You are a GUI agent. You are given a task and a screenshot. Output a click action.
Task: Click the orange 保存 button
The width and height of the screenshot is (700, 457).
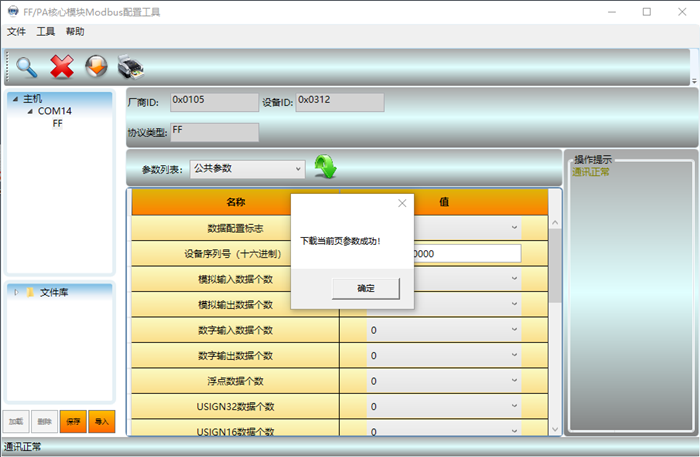73,421
